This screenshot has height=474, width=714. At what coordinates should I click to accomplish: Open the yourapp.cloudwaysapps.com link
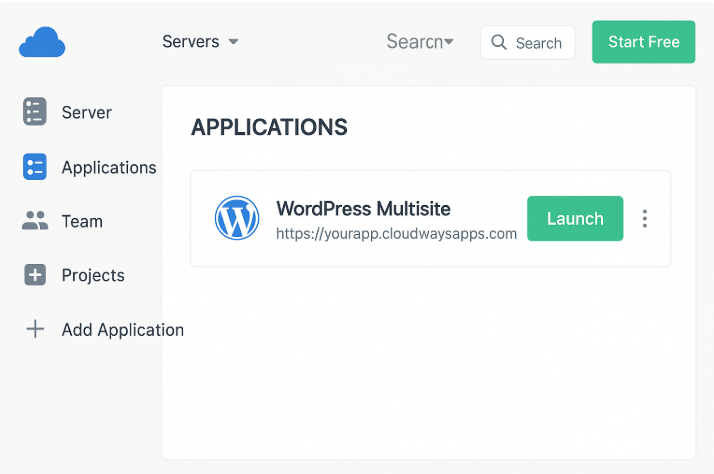point(396,234)
